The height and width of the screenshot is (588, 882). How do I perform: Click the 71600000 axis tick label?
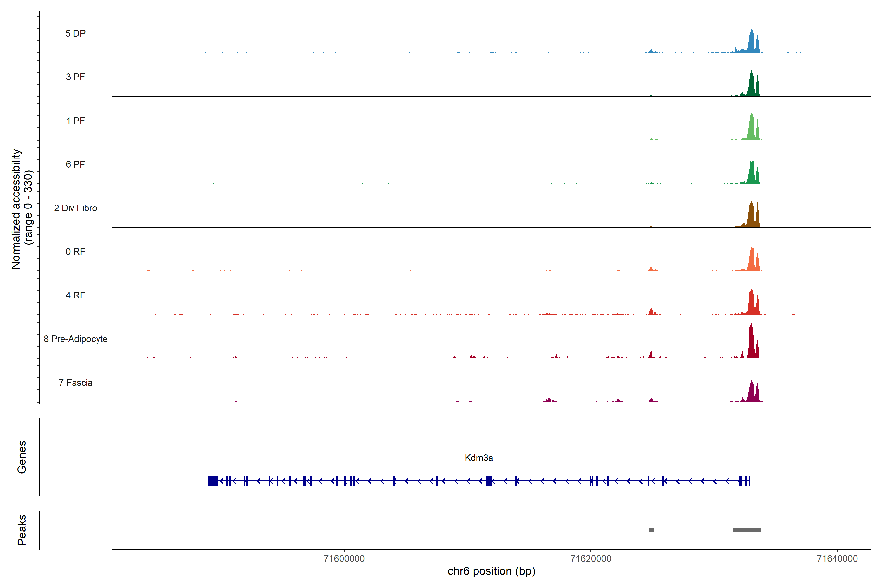click(344, 559)
